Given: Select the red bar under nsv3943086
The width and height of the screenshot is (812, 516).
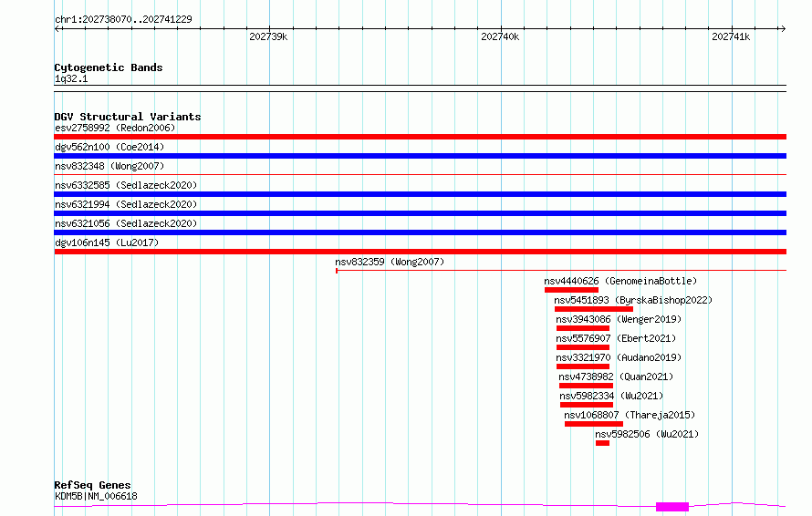Looking at the screenshot, I should pyautogui.click(x=583, y=328).
